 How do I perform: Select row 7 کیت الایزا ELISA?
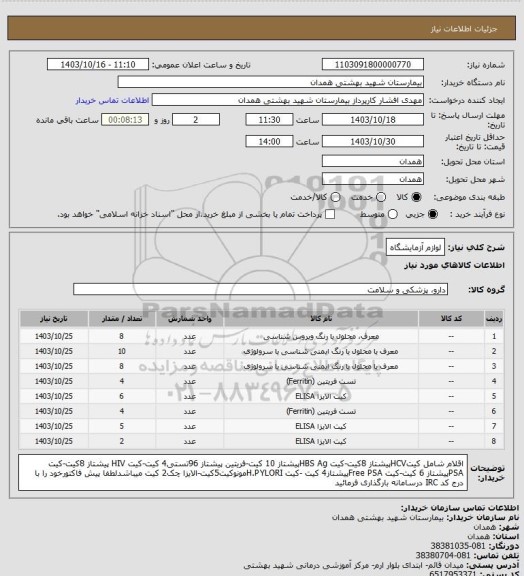pyautogui.click(x=321, y=426)
